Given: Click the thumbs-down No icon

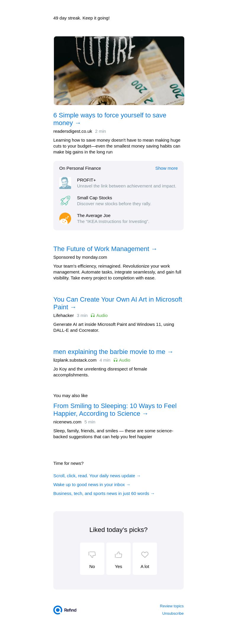Looking at the screenshot, I should click(x=92, y=554).
